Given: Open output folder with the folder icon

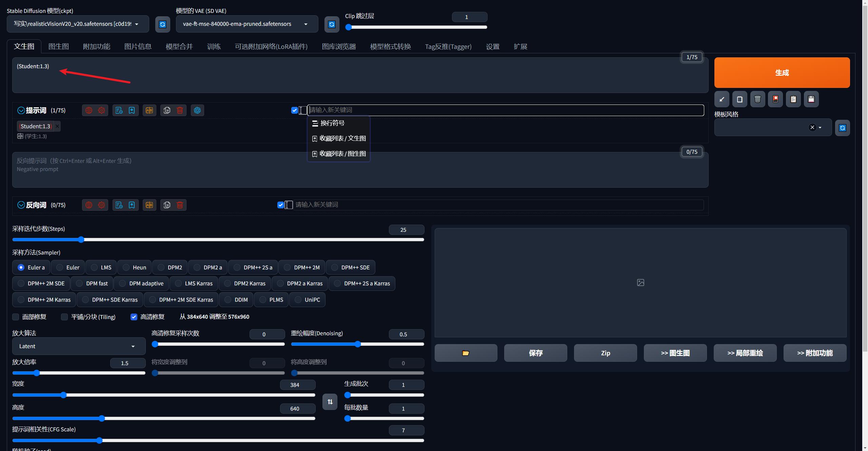Looking at the screenshot, I should 466,353.
